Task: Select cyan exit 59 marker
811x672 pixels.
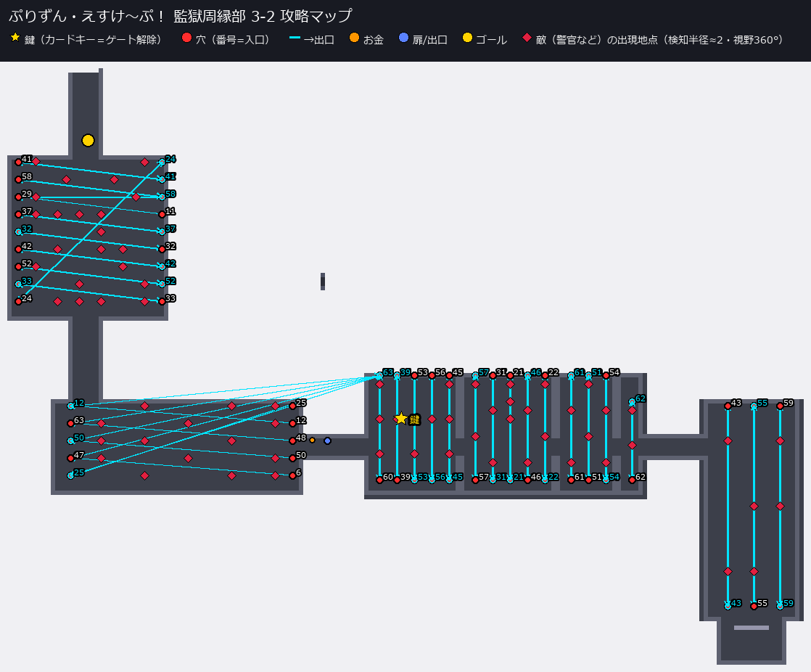Action: pos(780,606)
